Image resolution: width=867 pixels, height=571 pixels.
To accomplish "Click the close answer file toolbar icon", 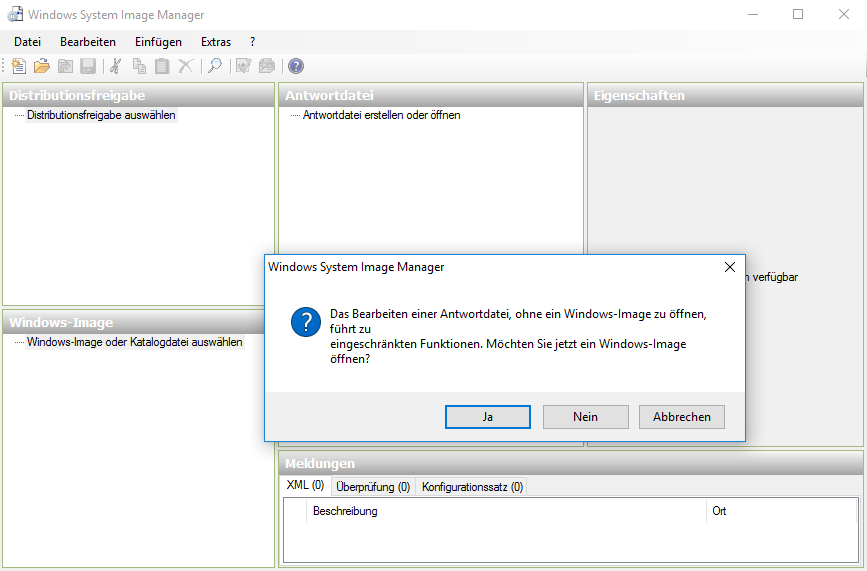I will point(65,66).
